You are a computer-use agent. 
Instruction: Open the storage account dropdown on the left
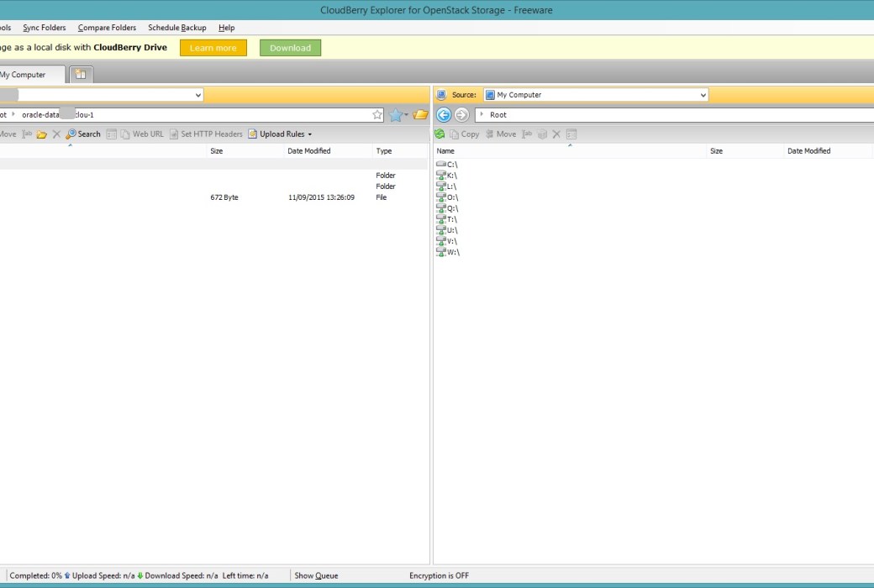pos(198,94)
